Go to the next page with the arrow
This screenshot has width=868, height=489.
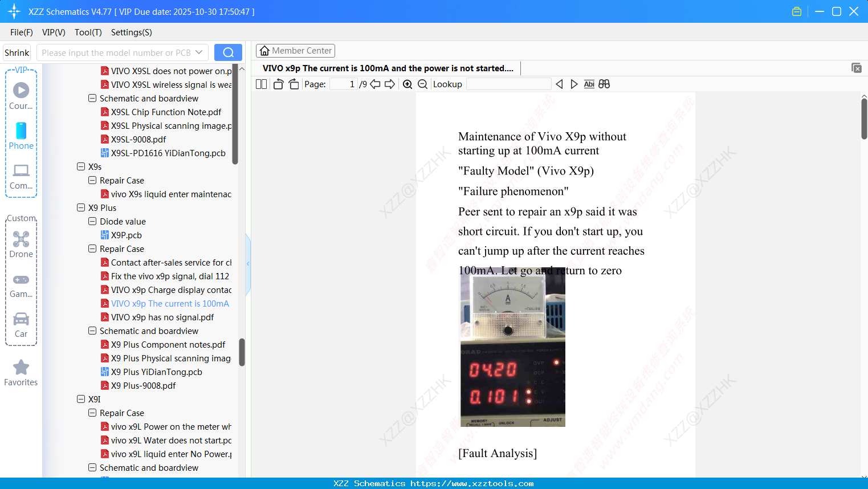click(390, 84)
